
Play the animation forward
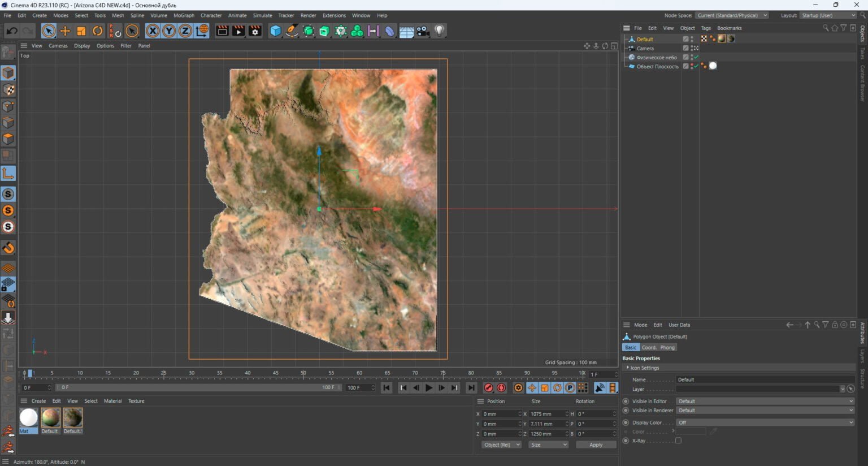coord(429,388)
